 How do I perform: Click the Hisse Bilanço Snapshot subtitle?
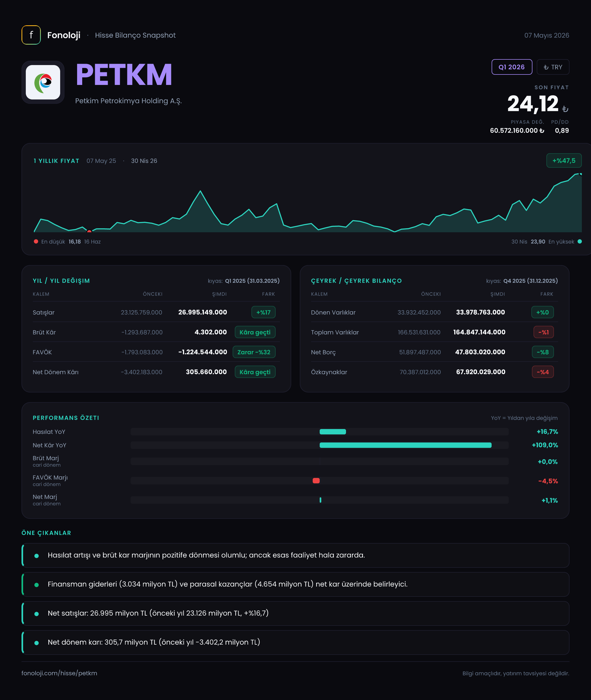[x=135, y=35]
